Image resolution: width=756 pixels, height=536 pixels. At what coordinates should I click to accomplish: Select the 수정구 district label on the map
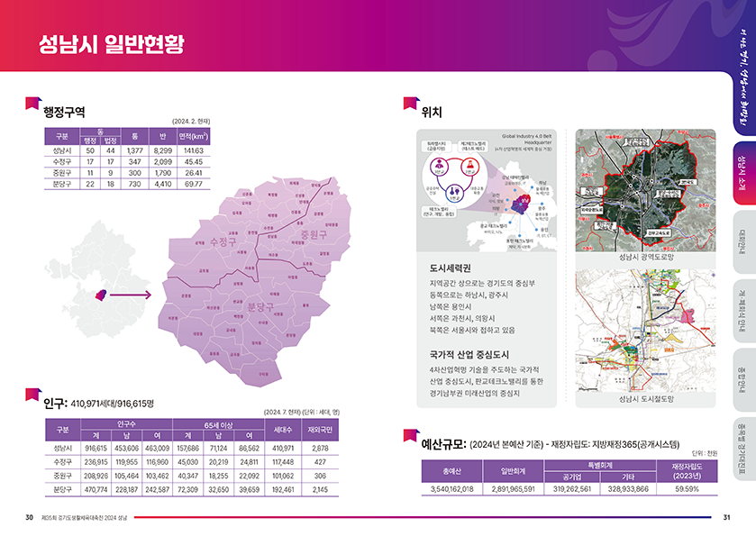pos(222,241)
